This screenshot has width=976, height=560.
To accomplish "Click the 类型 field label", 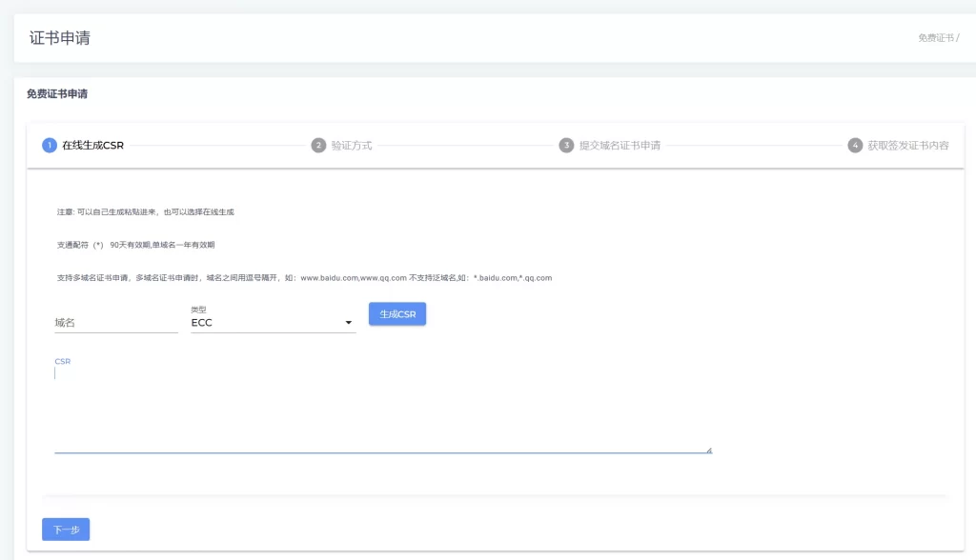I will (198, 310).
